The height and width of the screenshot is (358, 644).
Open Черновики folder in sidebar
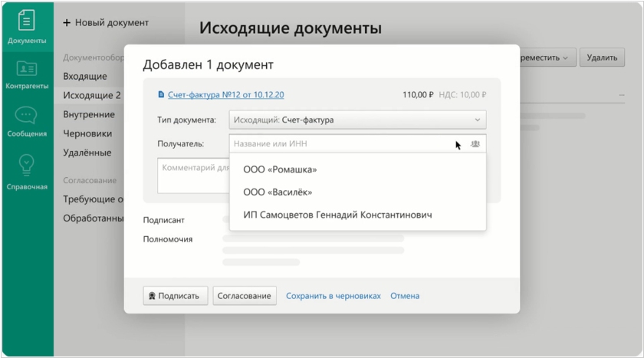(87, 133)
